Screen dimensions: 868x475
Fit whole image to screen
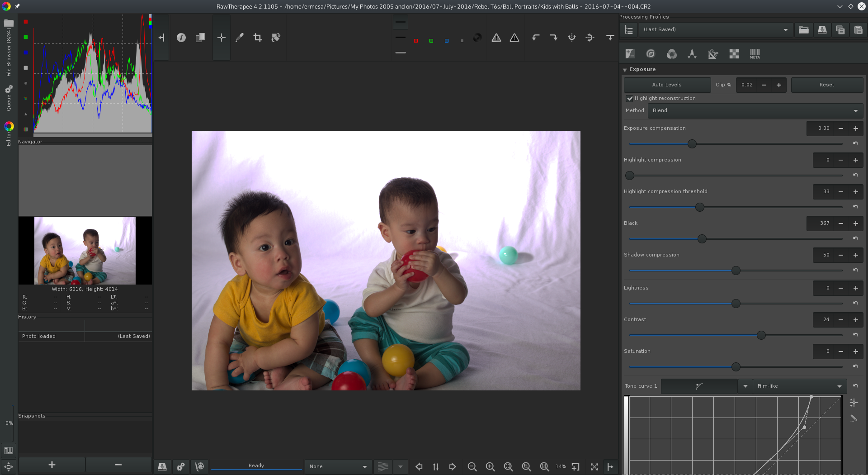coord(508,466)
